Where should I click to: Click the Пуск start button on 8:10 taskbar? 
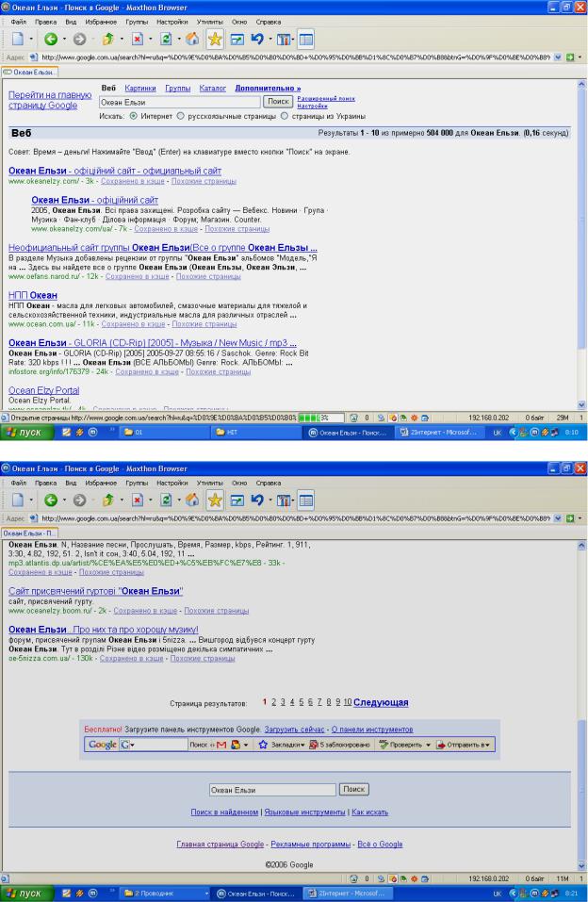[x=26, y=432]
